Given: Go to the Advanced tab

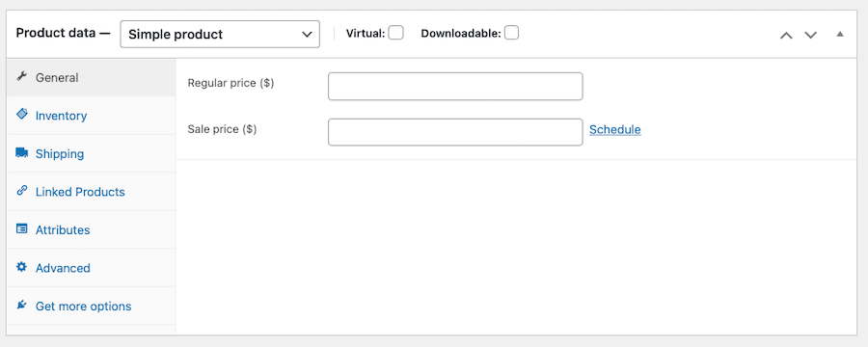Looking at the screenshot, I should pos(92,268).
